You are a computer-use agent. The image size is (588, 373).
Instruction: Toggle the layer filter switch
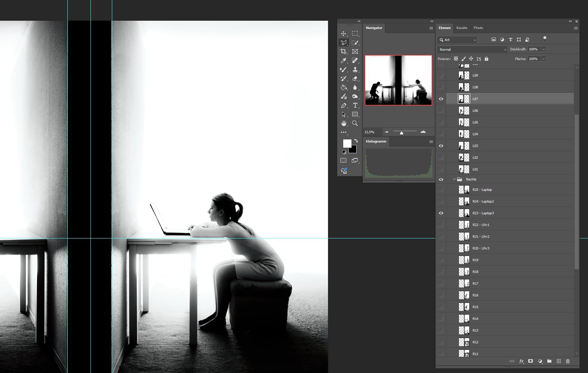pos(545,39)
